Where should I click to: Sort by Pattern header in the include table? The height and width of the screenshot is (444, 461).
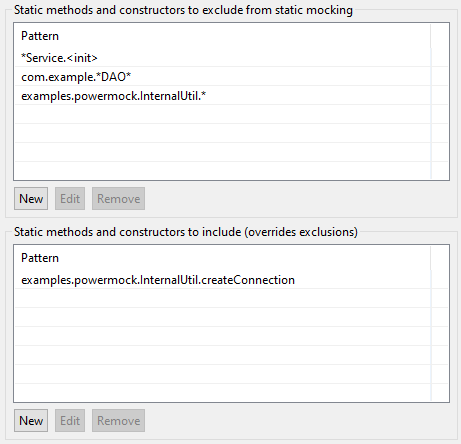point(223,258)
